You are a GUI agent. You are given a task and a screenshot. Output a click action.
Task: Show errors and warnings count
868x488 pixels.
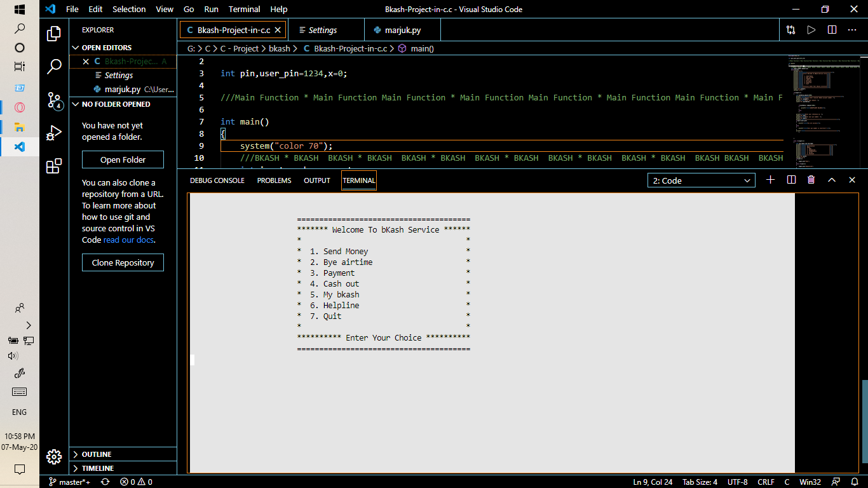tap(136, 482)
